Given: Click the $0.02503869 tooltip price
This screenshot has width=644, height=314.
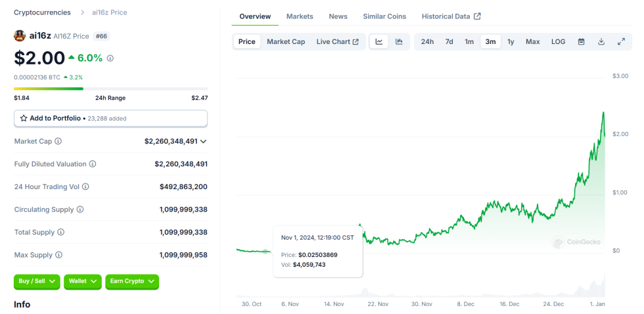Looking at the screenshot, I should [318, 255].
